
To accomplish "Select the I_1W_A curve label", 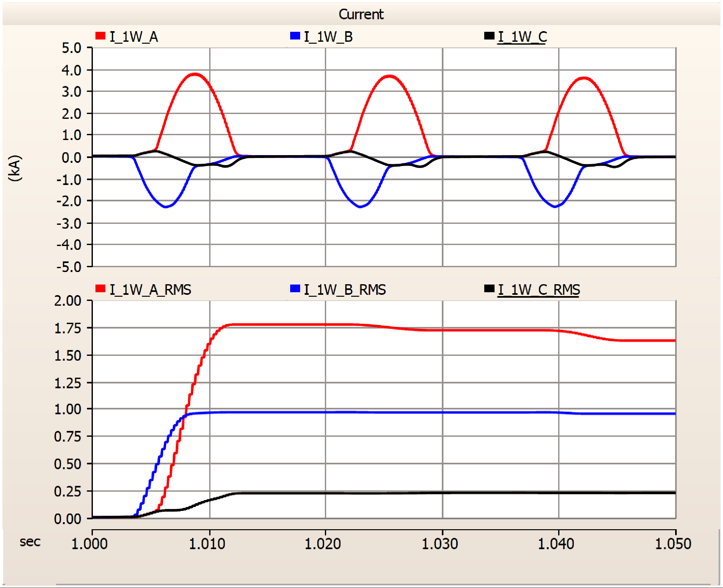I will tap(134, 37).
